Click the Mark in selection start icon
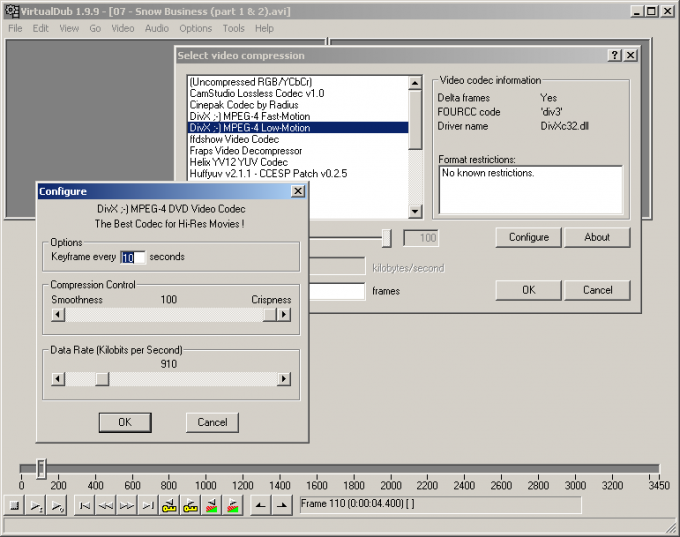The image size is (680, 537). coord(260,505)
